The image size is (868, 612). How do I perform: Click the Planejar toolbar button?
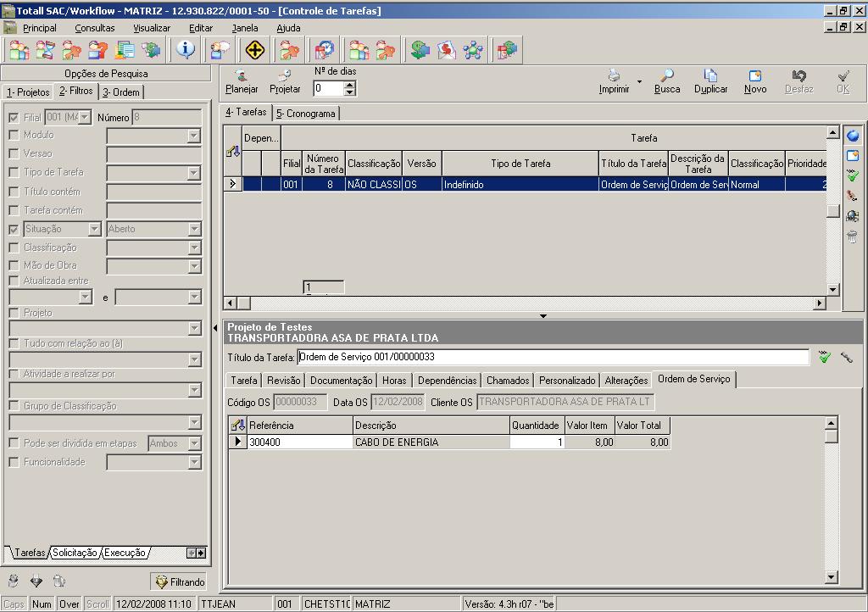click(242, 81)
